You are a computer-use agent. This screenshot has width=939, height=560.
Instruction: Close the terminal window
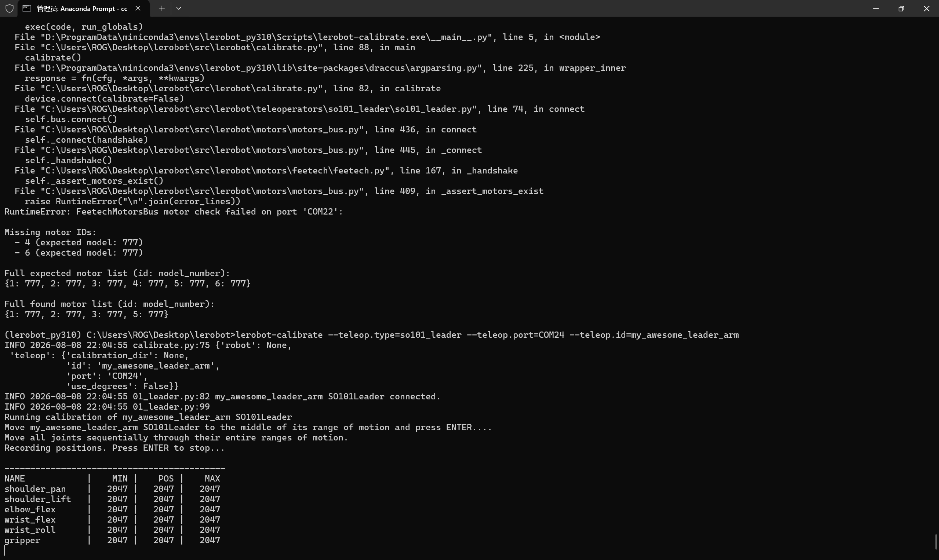coord(927,8)
